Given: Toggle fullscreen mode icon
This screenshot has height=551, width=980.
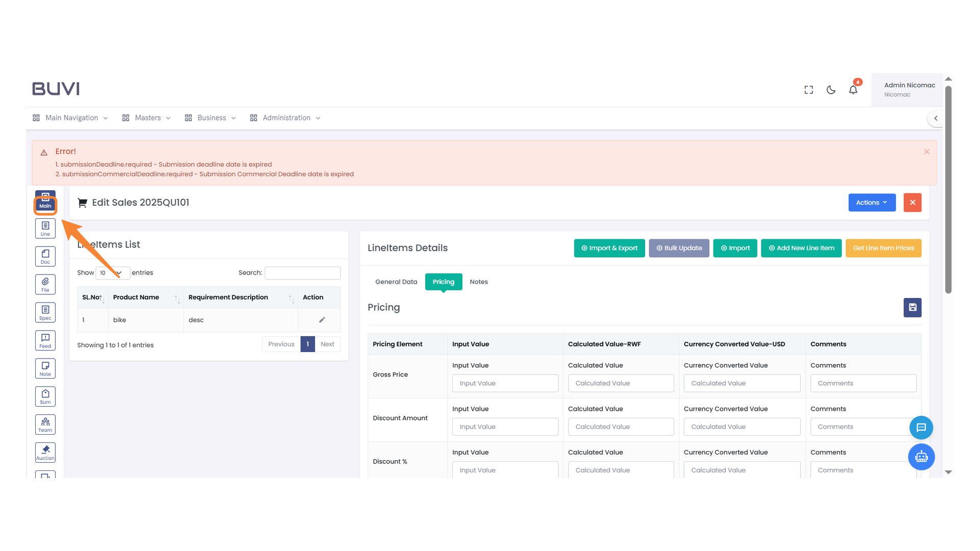Looking at the screenshot, I should point(808,90).
